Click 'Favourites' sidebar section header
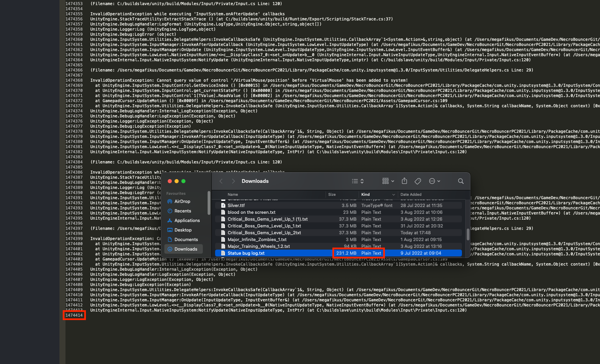The image size is (600, 364). point(176,193)
